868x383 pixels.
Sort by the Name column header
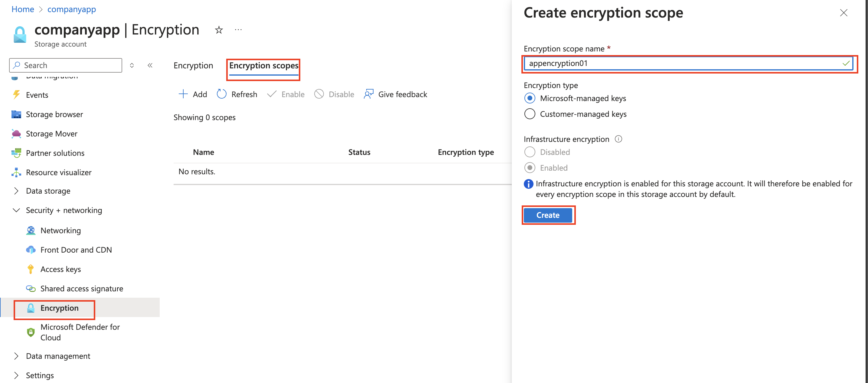[204, 152]
